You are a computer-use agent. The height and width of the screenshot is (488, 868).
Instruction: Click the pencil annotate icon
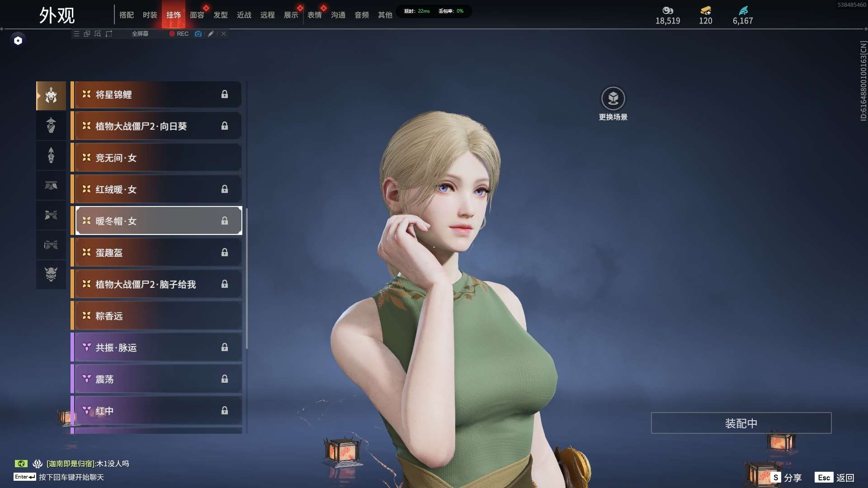pyautogui.click(x=211, y=34)
